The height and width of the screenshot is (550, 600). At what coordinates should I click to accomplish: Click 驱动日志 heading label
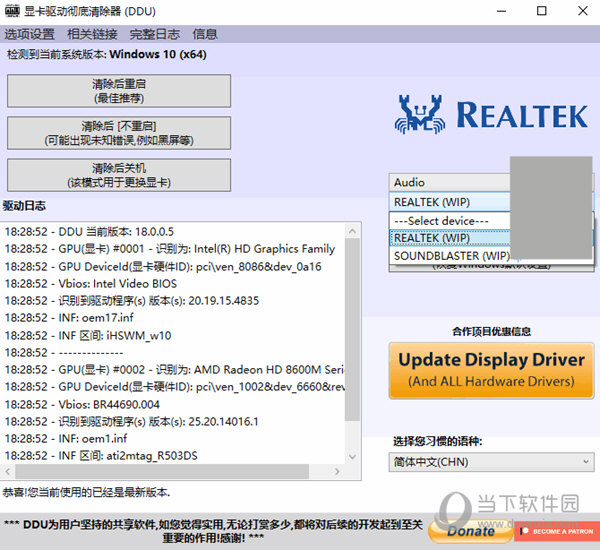coord(24,206)
